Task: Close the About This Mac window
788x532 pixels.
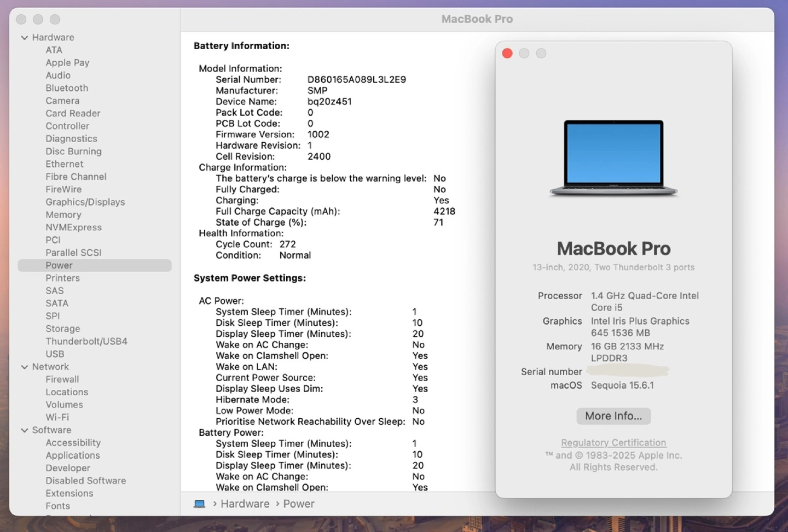Action: 507,53
